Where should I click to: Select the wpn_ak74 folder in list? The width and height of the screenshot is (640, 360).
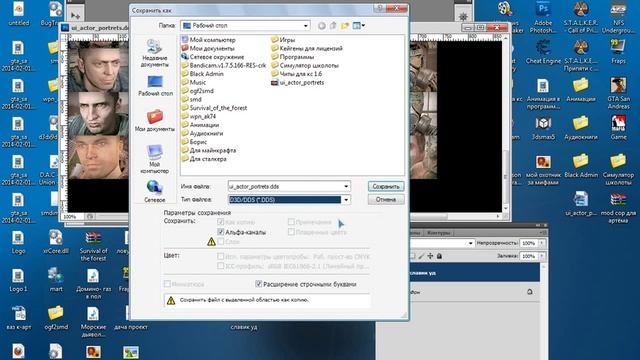(x=198, y=116)
